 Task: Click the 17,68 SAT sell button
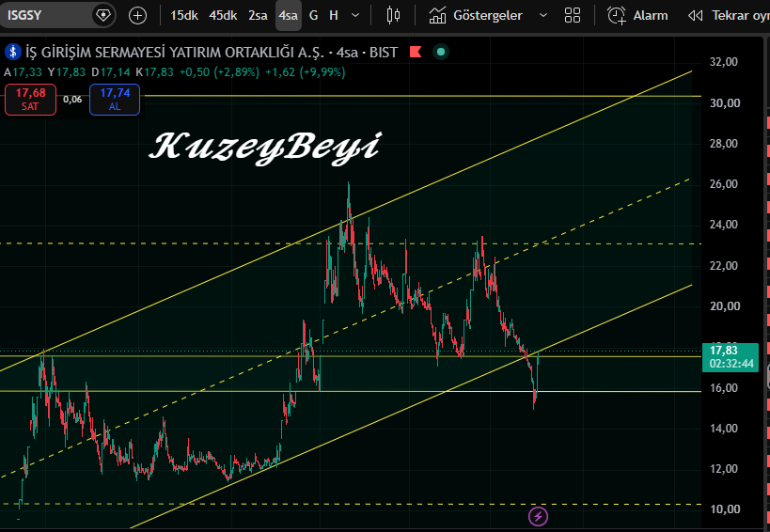point(30,99)
